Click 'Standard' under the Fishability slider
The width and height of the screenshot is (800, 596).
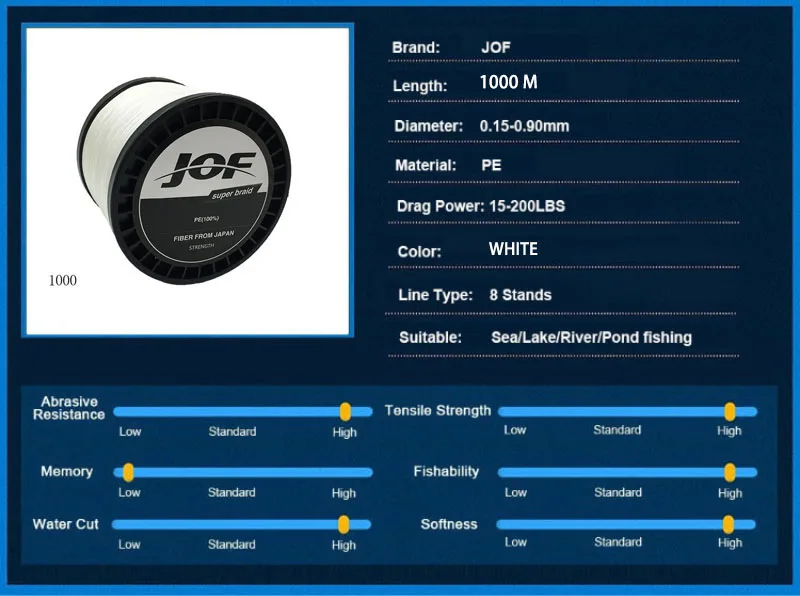[x=618, y=493]
